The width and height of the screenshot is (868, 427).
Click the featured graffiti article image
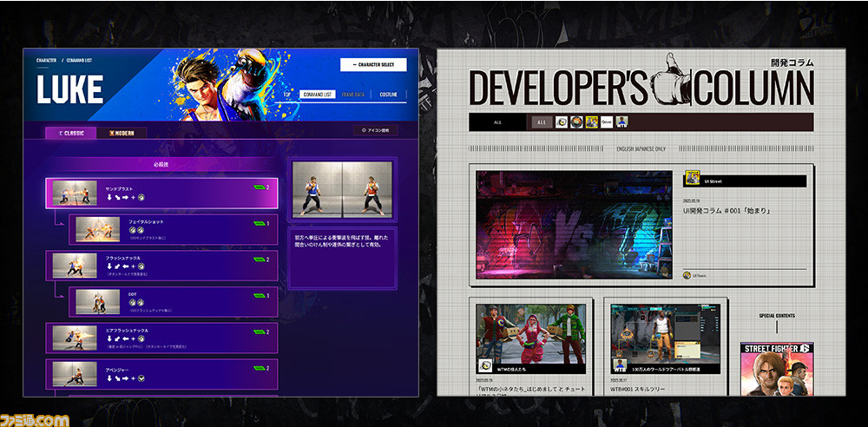(x=574, y=224)
